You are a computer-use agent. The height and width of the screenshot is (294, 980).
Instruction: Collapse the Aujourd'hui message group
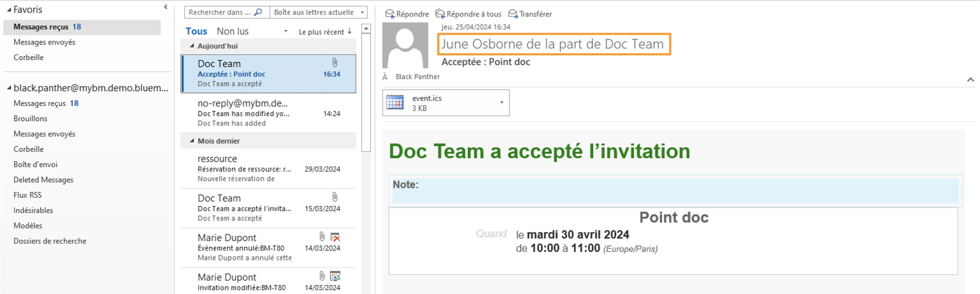click(192, 47)
